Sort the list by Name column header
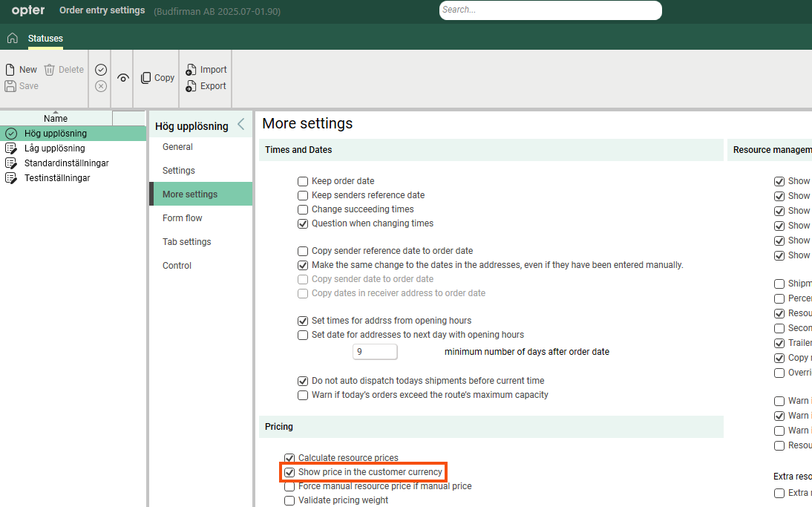This screenshot has height=507, width=812. 56,118
